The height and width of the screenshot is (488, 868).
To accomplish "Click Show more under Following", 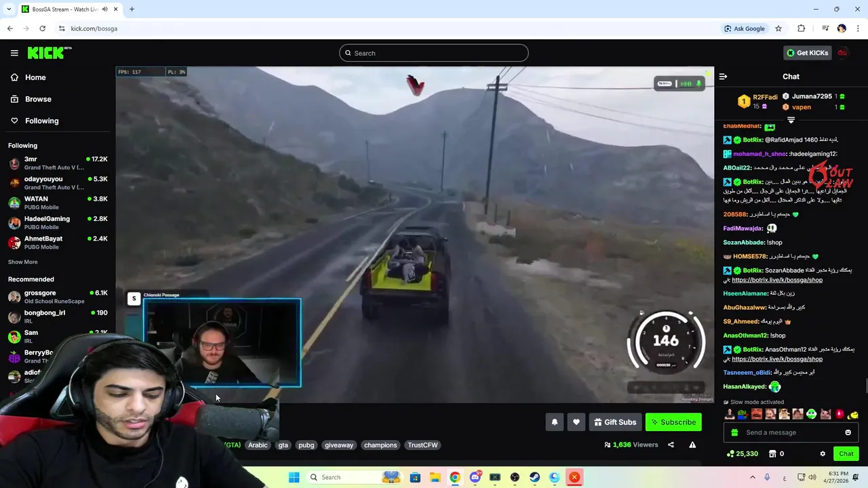I will click(x=23, y=262).
